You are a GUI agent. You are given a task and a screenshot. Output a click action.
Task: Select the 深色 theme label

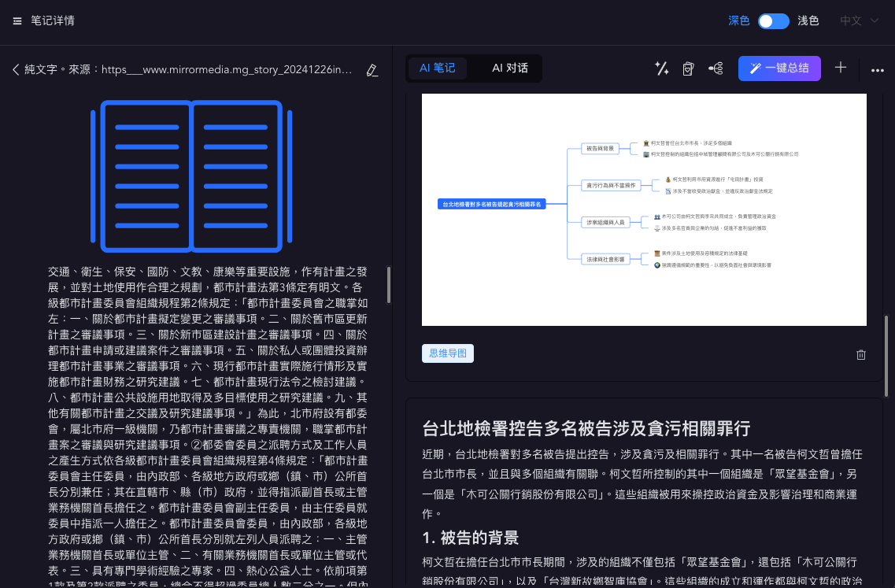coord(738,21)
